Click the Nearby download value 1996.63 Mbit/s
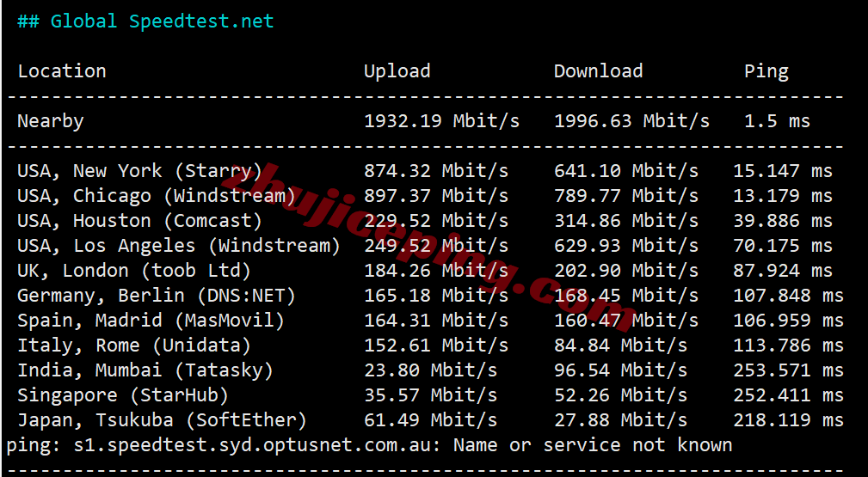The image size is (868, 477). 631,121
